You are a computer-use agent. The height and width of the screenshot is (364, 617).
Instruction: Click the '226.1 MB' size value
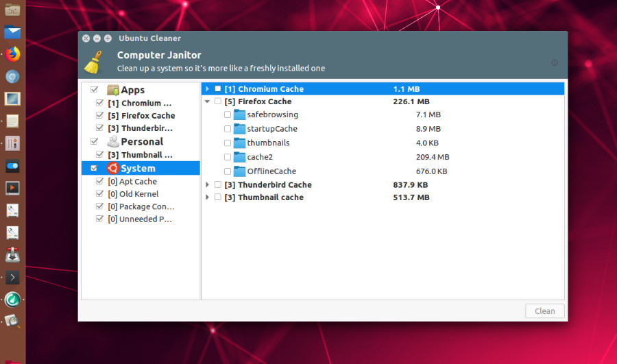411,101
